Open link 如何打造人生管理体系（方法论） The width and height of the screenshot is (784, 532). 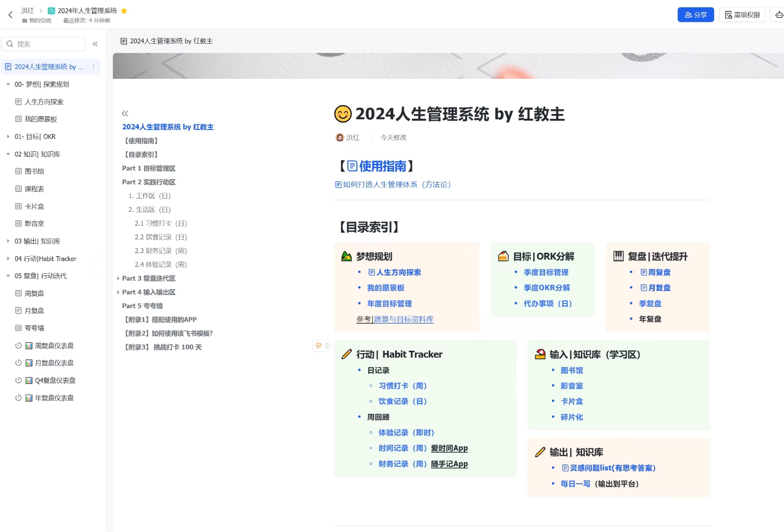point(396,185)
